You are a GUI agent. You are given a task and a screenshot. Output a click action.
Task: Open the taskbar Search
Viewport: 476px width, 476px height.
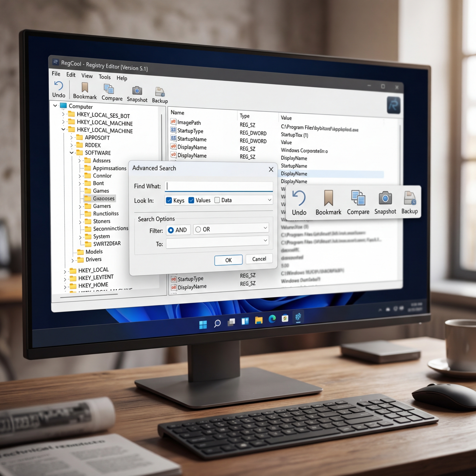pyautogui.click(x=217, y=324)
